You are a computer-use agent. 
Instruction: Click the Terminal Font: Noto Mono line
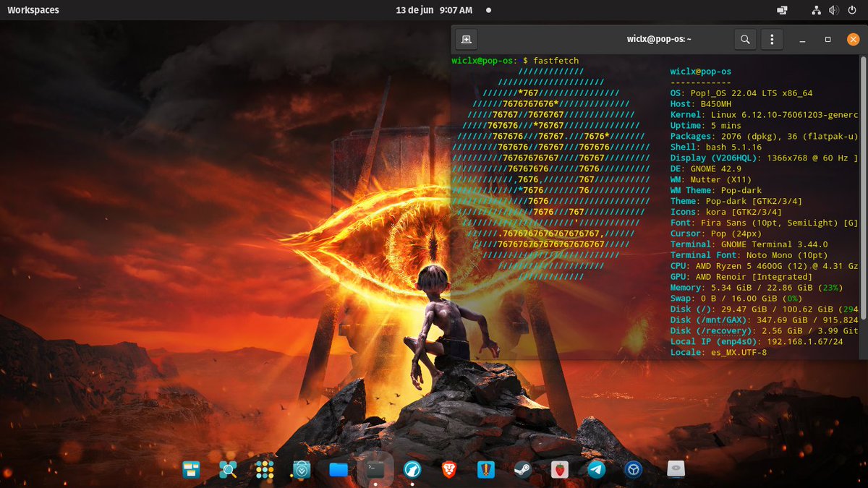(749, 255)
